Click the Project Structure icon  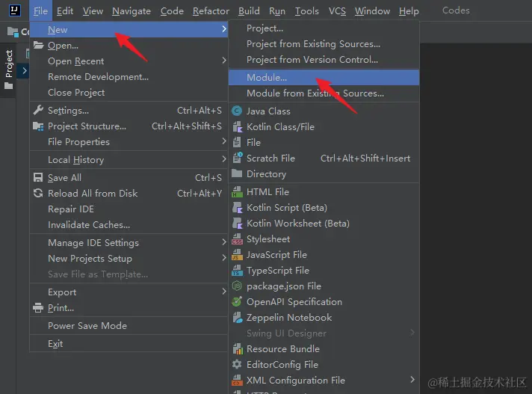(38, 126)
